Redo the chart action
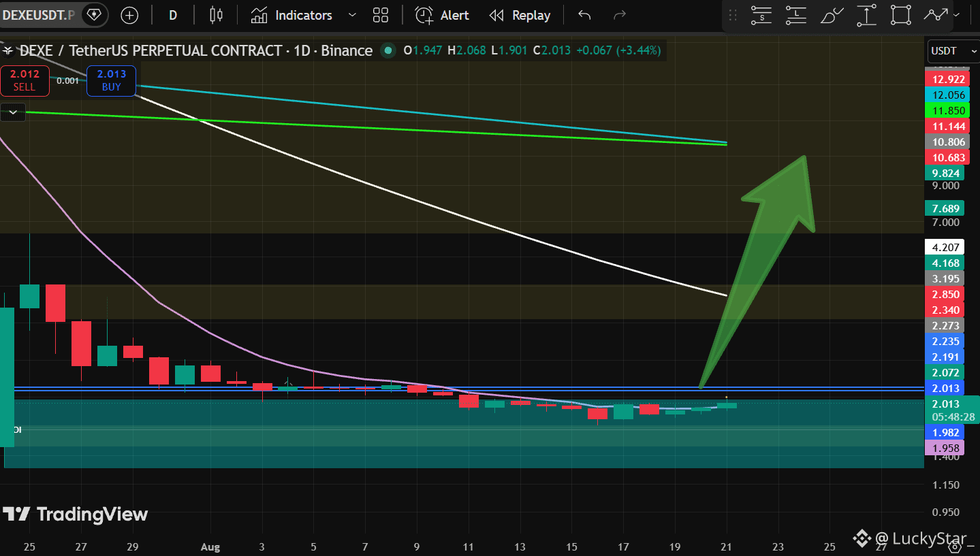Image resolution: width=980 pixels, height=556 pixels. click(619, 15)
